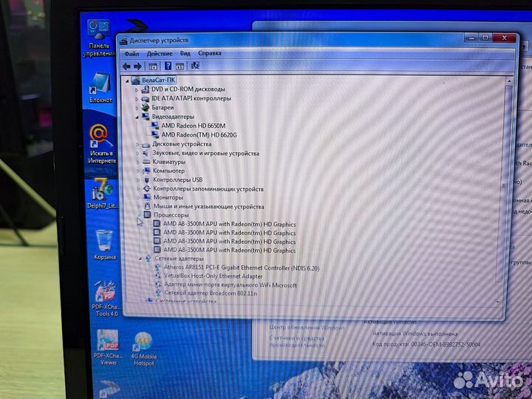Viewport: 532px width, 399px height.
Task: Collapse the Сетевые адаптеры node
Action: 140,259
